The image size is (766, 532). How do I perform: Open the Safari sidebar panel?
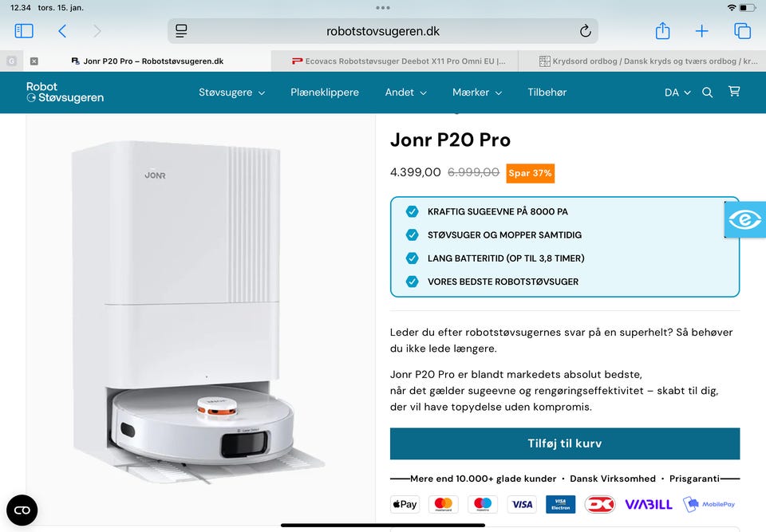[24, 31]
